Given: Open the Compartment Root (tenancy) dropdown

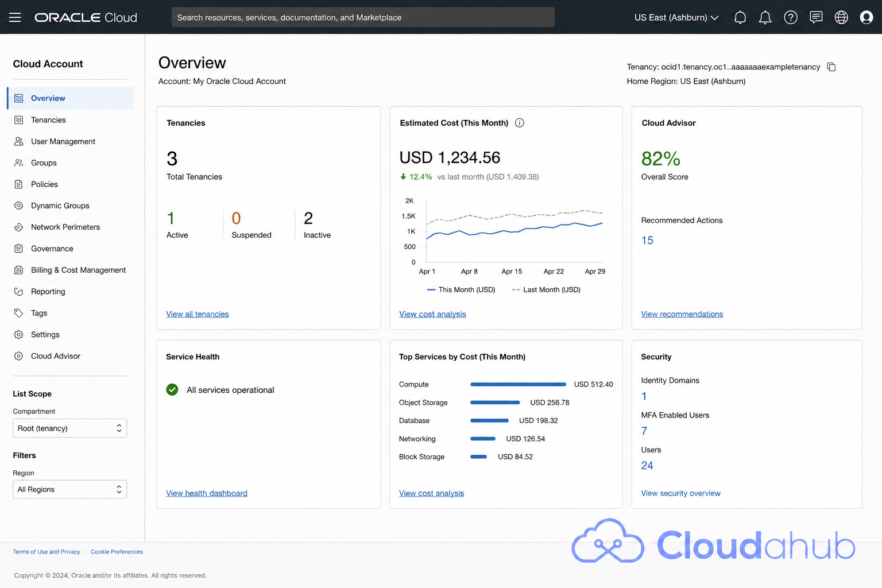Looking at the screenshot, I should coord(70,428).
